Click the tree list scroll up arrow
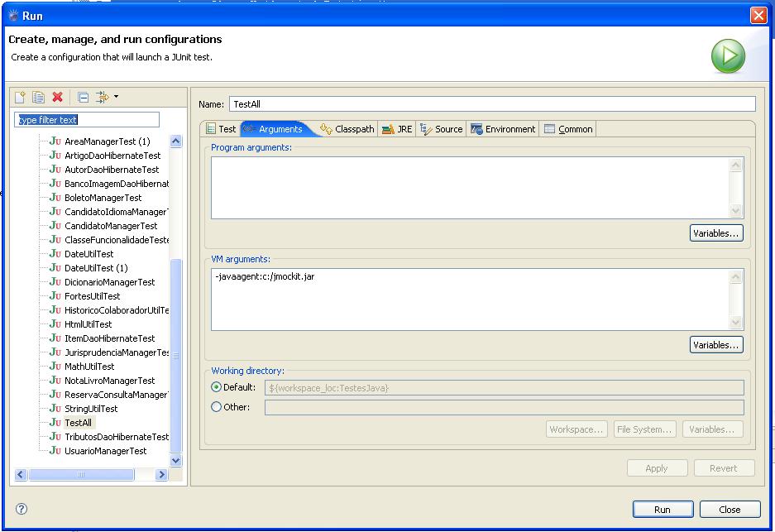This screenshot has height=532, width=775. (x=176, y=141)
